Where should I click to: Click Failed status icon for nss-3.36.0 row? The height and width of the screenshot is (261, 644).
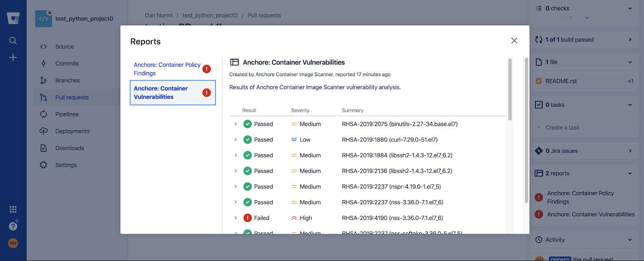248,218
